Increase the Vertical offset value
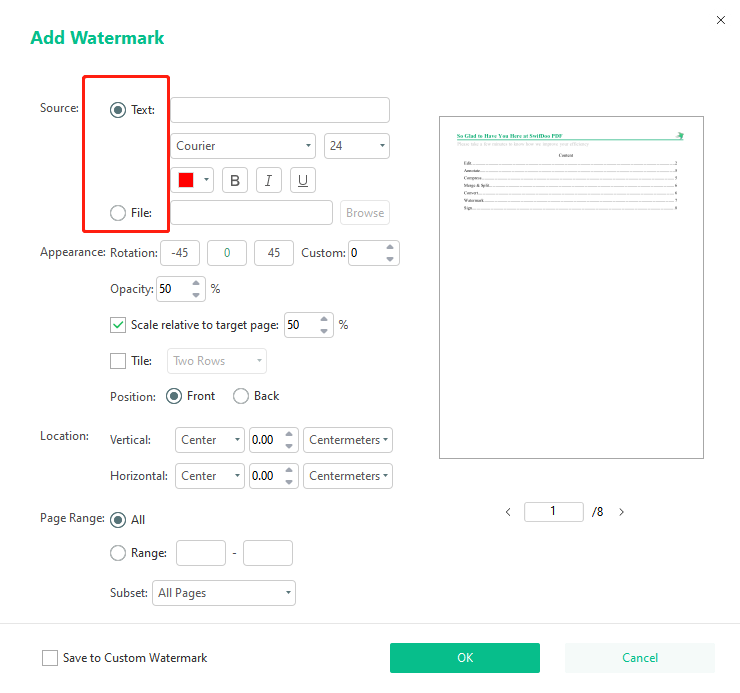Image resolution: width=740 pixels, height=693 pixels. 289,434
